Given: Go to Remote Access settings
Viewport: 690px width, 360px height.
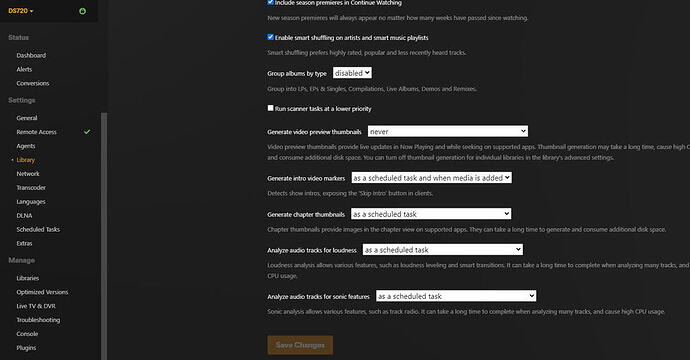Looking at the screenshot, I should [37, 132].
